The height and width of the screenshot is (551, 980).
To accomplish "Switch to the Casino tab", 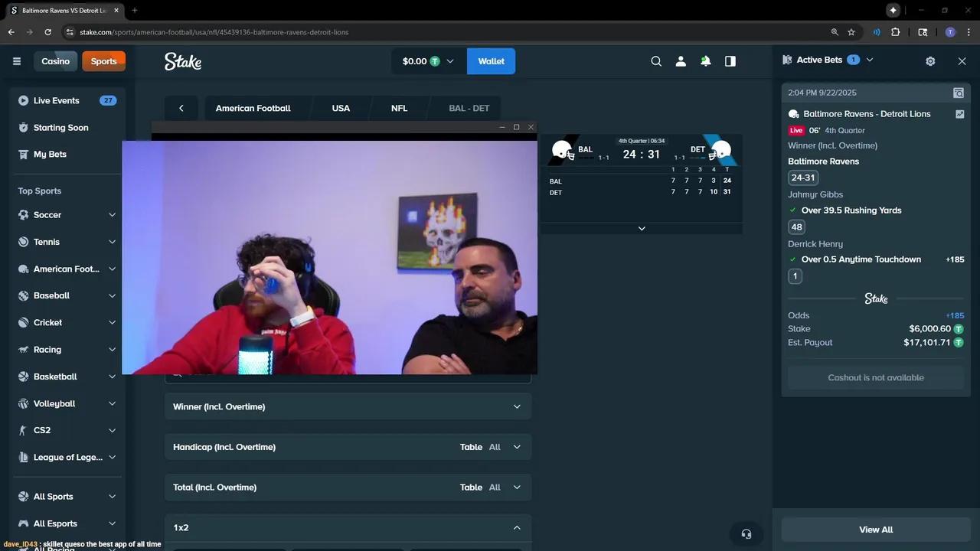I will click(55, 61).
